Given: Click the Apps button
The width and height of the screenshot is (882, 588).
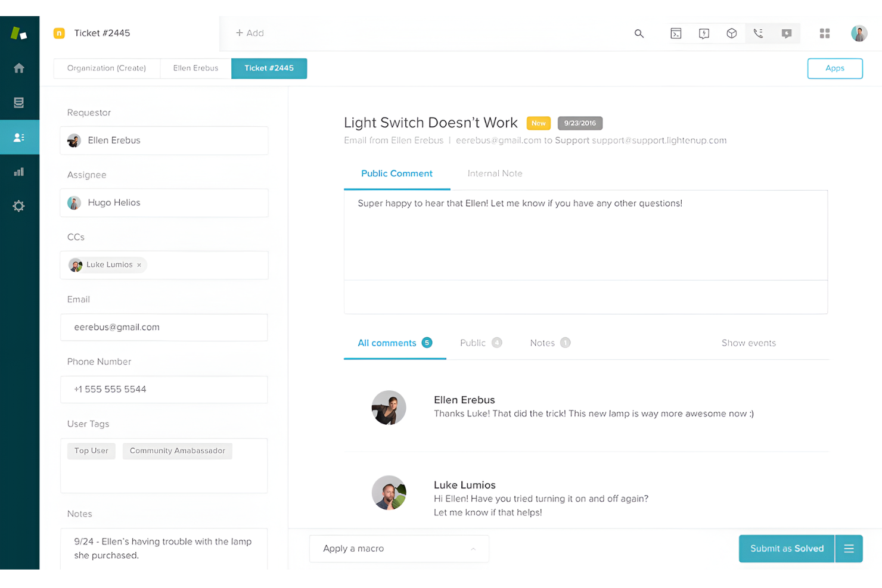Looking at the screenshot, I should [x=834, y=68].
